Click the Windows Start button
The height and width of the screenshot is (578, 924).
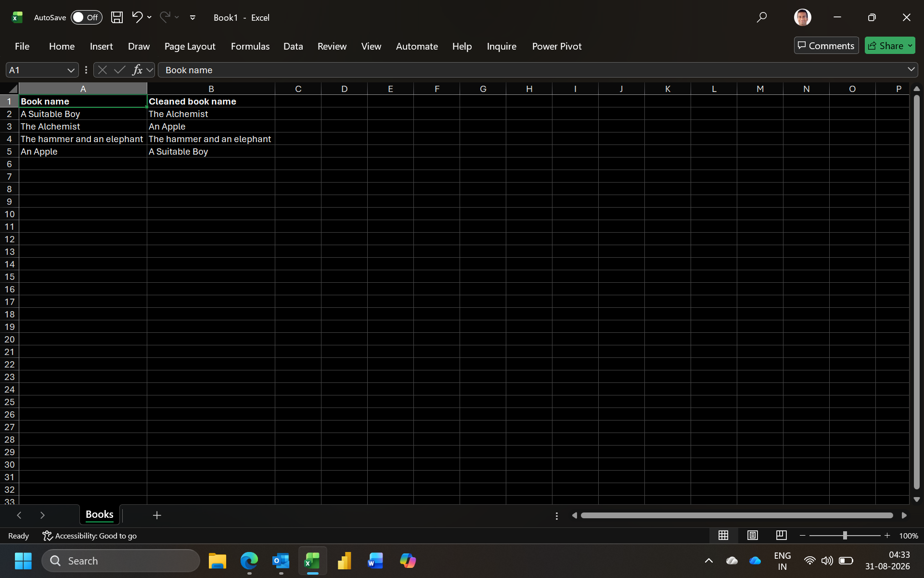23,561
